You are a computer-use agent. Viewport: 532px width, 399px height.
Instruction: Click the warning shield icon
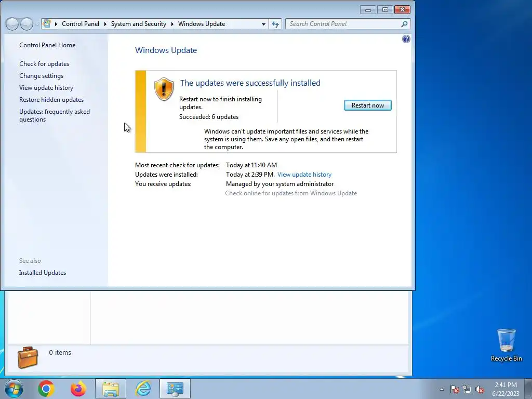point(164,89)
